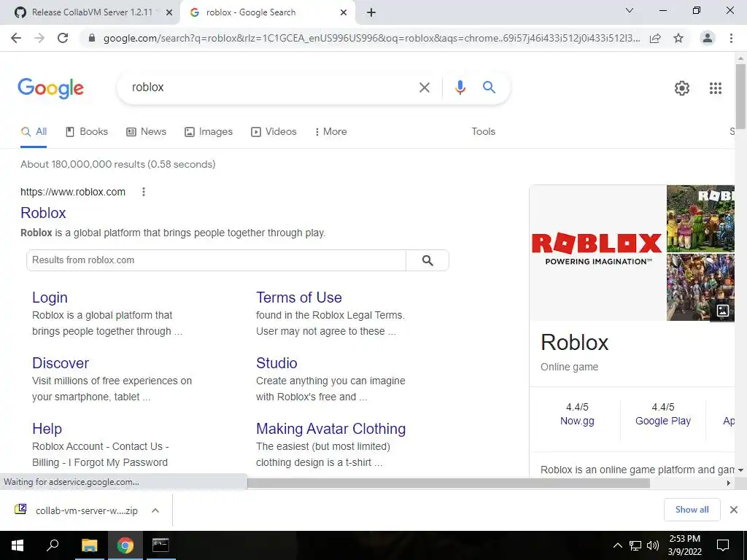This screenshot has width=747, height=560.
Task: Start voice search with the microphone
Action: [x=460, y=87]
